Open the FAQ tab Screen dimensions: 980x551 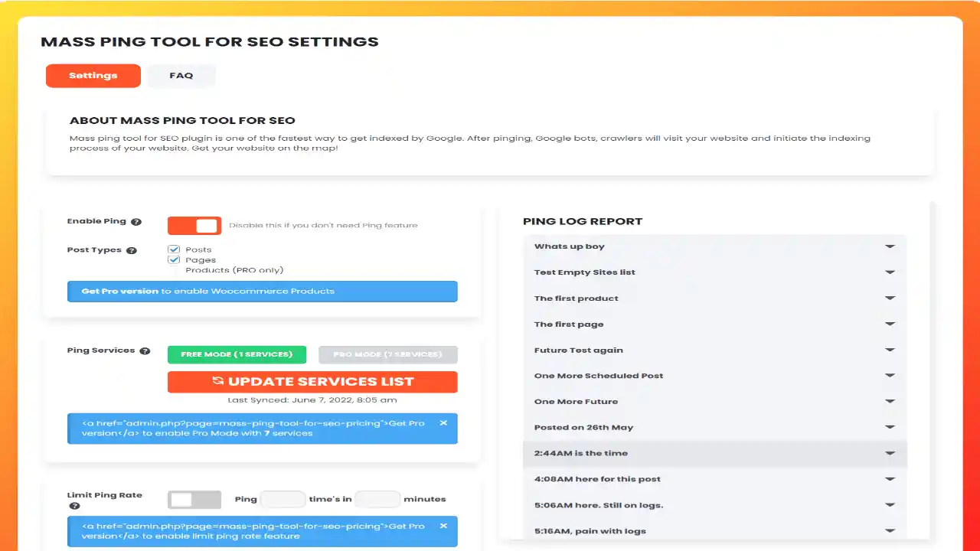click(x=181, y=76)
